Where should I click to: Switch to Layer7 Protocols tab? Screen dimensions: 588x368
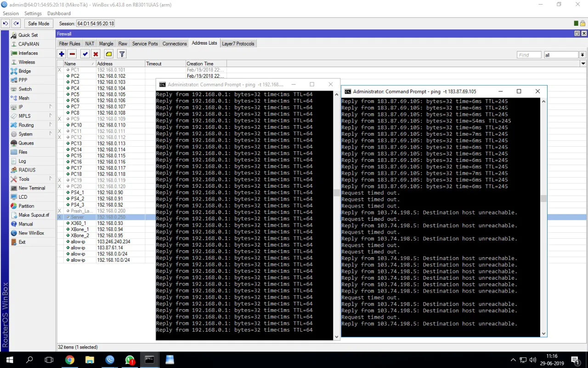pos(238,44)
